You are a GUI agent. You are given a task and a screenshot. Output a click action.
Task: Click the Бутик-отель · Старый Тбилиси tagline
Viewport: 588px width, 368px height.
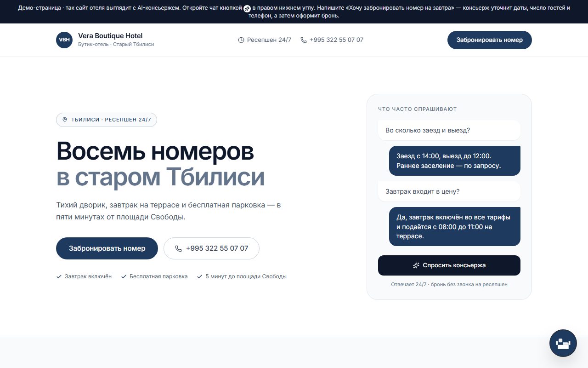point(116,44)
